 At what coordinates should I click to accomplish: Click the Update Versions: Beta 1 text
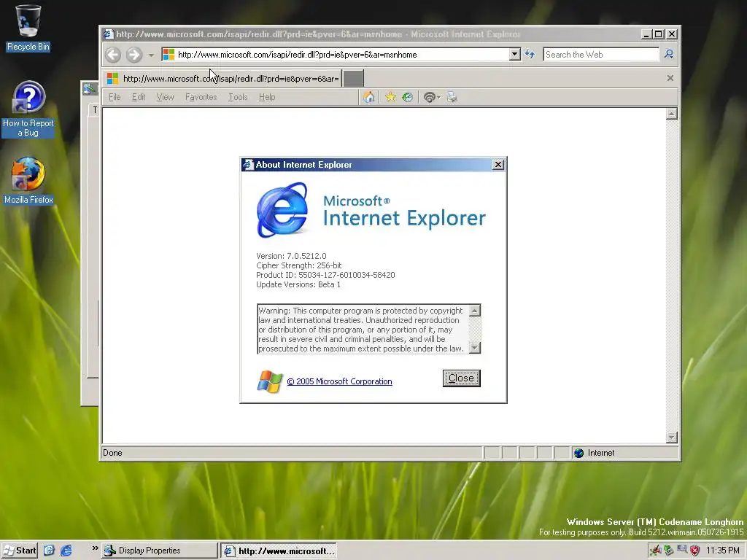(x=298, y=285)
